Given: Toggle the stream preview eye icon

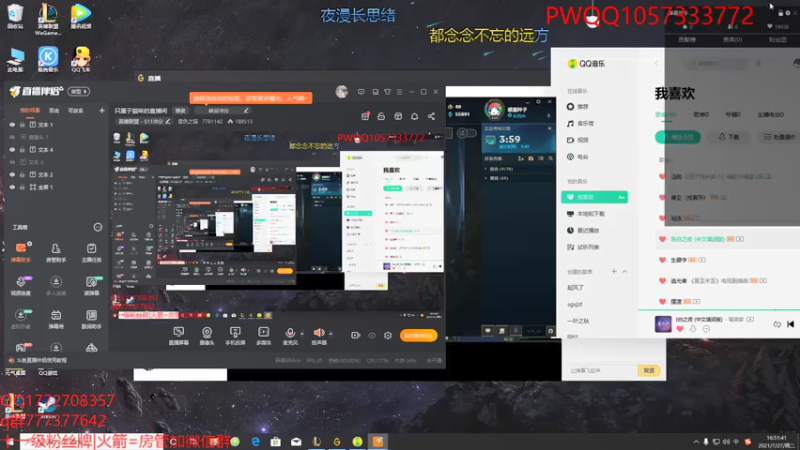Looking at the screenshot, I should click(x=372, y=335).
